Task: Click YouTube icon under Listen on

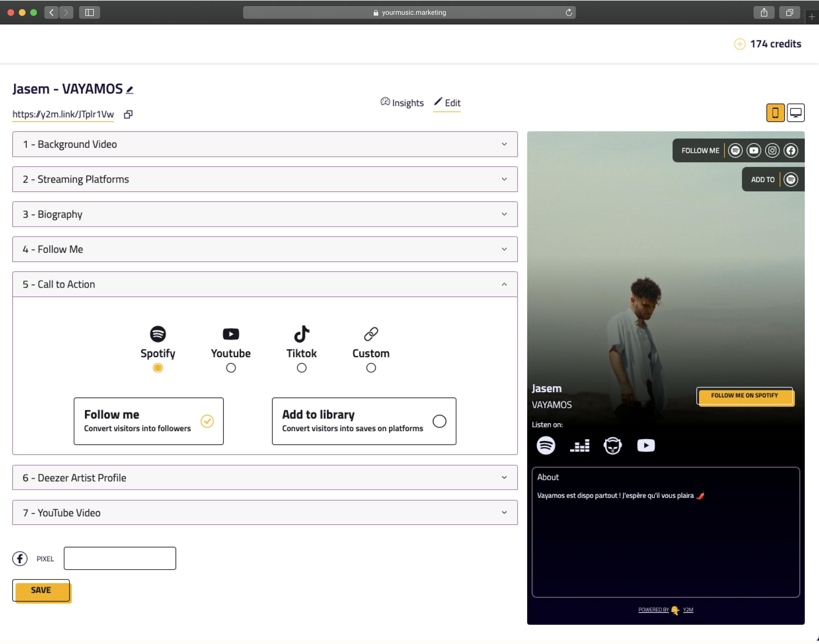Action: tap(646, 445)
